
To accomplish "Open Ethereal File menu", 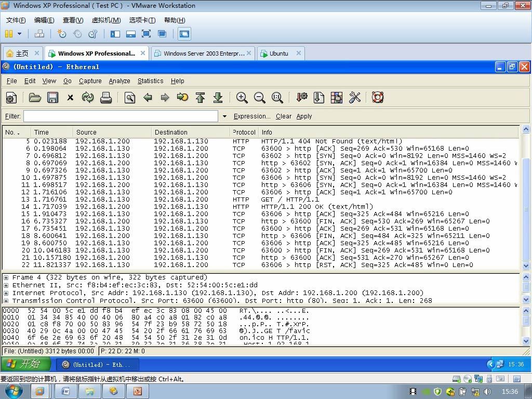I will (11, 81).
